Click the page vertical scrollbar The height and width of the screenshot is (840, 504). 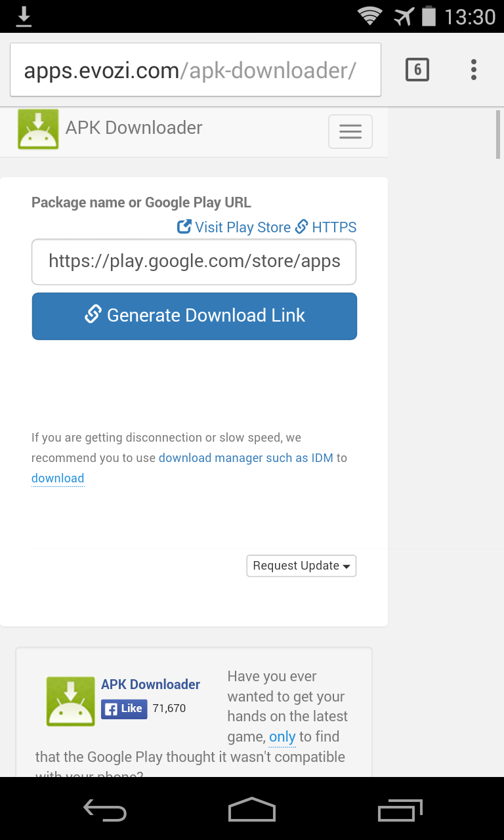(x=499, y=135)
